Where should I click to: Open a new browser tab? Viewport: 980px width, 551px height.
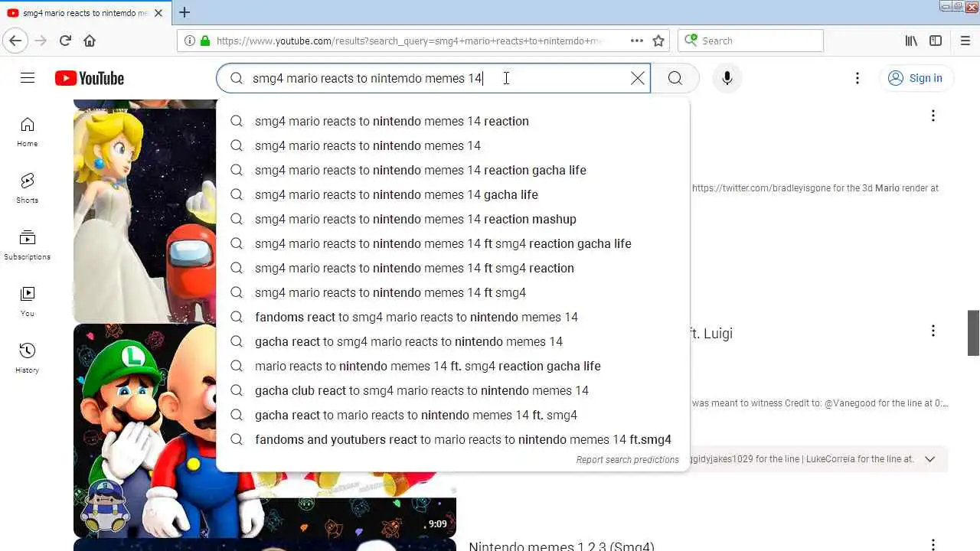coord(185,12)
